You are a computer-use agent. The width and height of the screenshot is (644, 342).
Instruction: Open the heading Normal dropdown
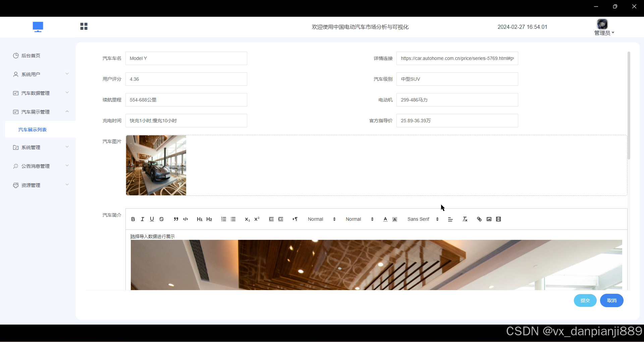pyautogui.click(x=360, y=219)
